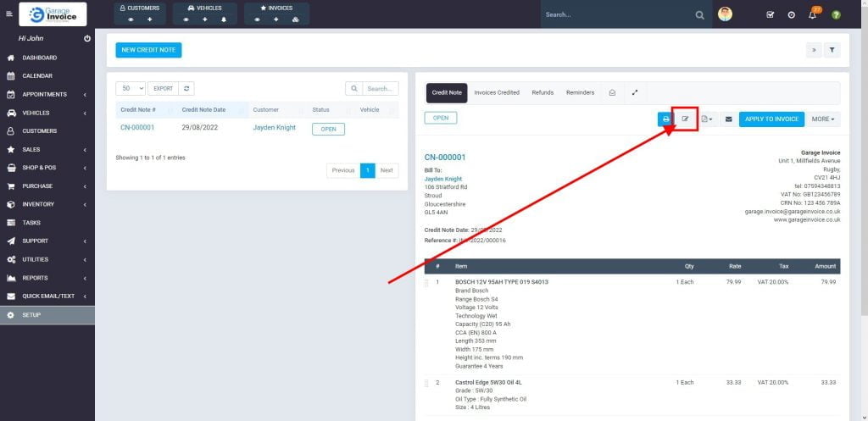Open the page length 50 dropdown
This screenshot has height=421, width=868.
pyautogui.click(x=131, y=88)
